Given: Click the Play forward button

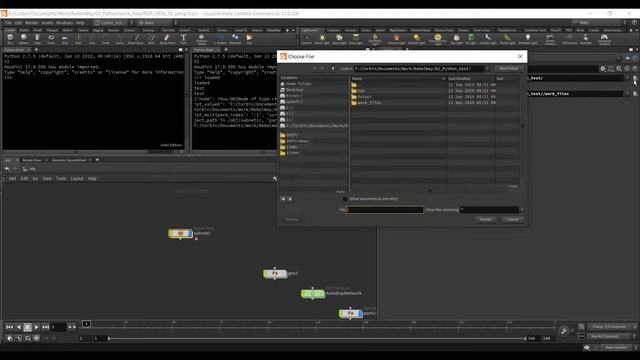Looking at the screenshot, I should [37, 327].
